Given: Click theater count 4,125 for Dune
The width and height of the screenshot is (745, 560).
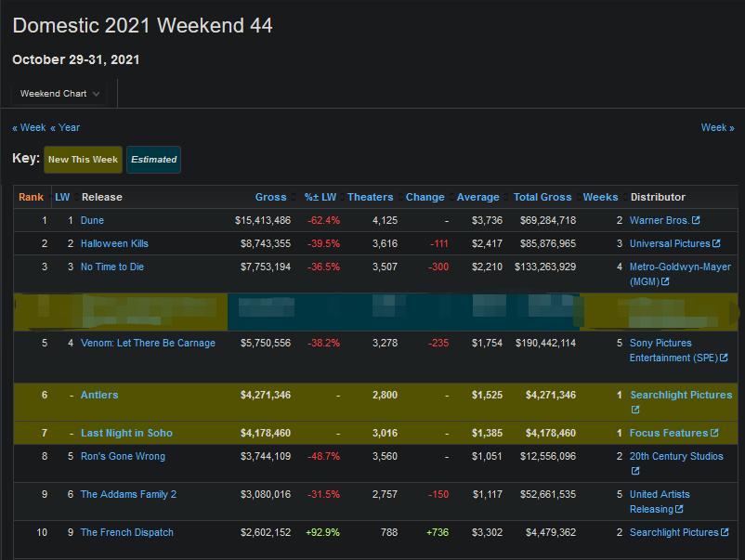Looking at the screenshot, I should (x=385, y=220).
